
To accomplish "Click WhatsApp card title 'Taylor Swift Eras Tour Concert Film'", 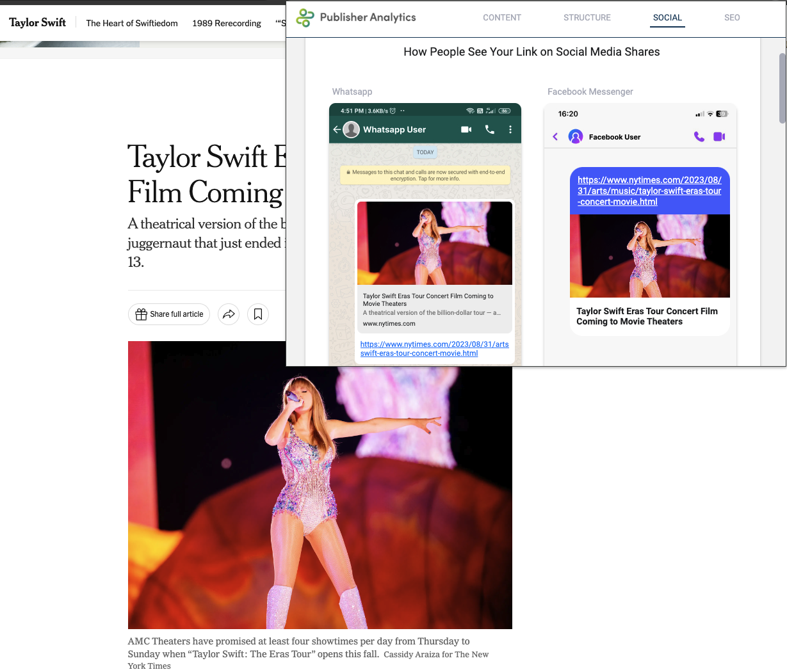I will pos(428,300).
